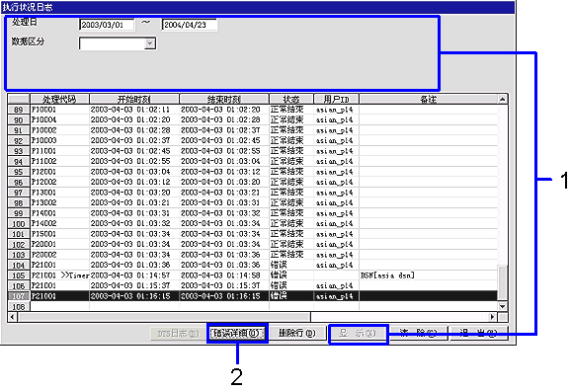Click the 显示 button

(359, 334)
